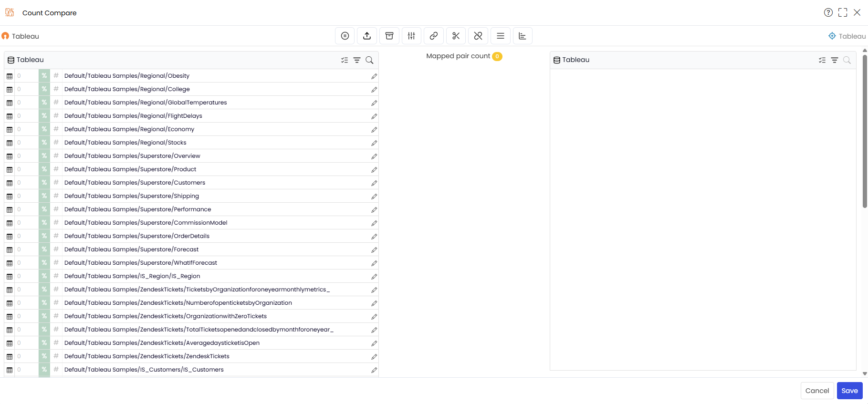Viewport: 868px width, 404px height.
Task: Click the broken-link unmap toolbar button
Action: (478, 36)
